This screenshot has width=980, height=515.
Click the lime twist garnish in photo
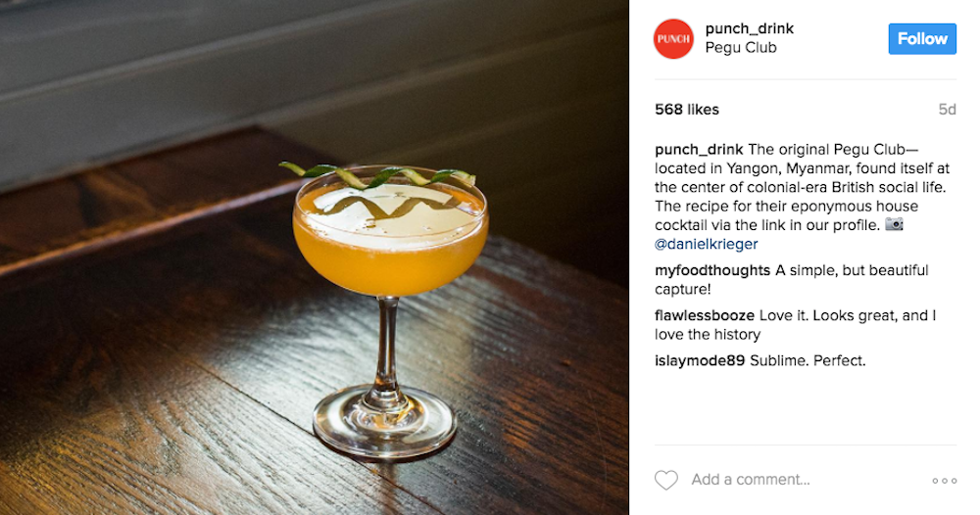[377, 175]
